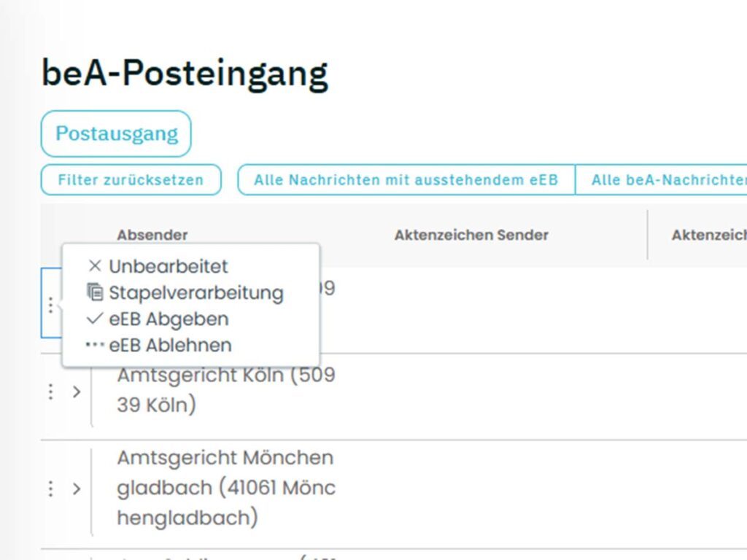The width and height of the screenshot is (747, 560).
Task: Open the kebab menu for Amtsgericht Mönchengladbach
Action: (50, 489)
